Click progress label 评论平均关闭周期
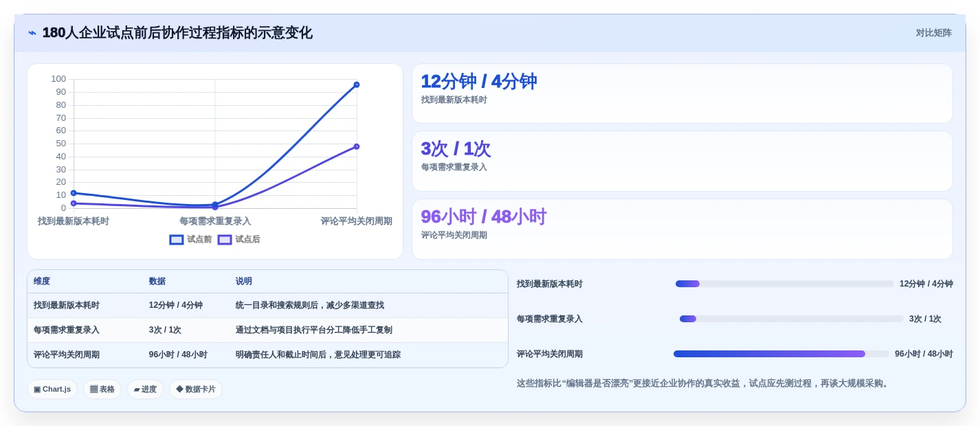 click(550, 354)
